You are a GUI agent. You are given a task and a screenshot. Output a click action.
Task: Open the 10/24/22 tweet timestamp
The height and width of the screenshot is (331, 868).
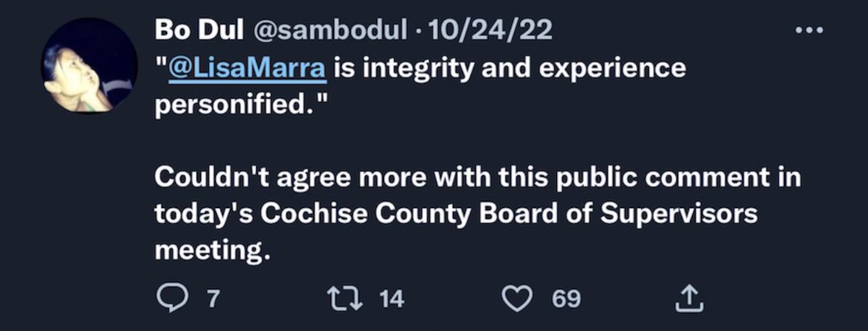coord(490,30)
